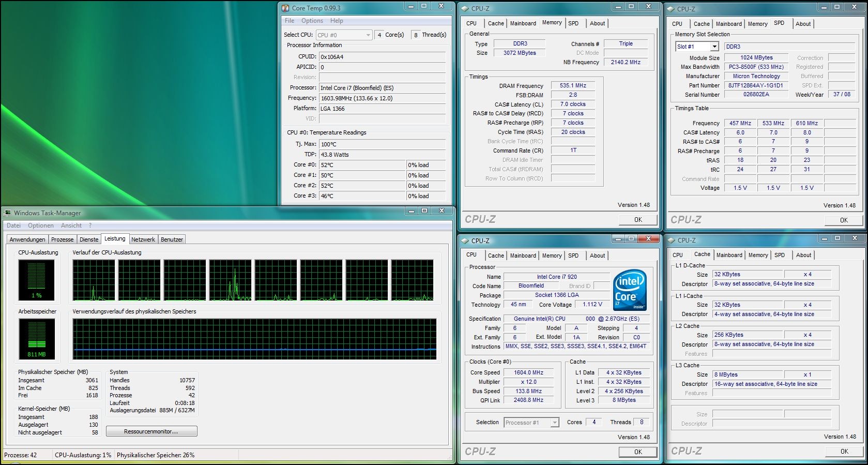Switch to the Netzwerk tab
The width and height of the screenshot is (868, 465).
[x=143, y=239]
